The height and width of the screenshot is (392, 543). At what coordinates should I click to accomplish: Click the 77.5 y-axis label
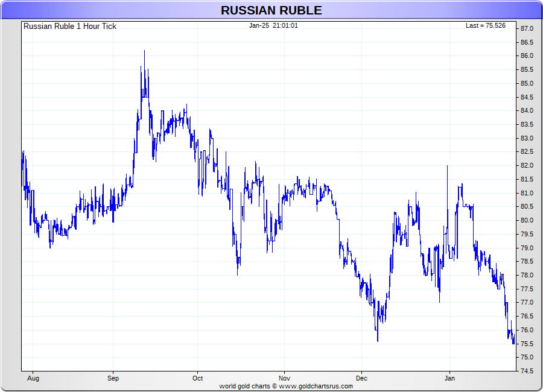click(x=527, y=289)
